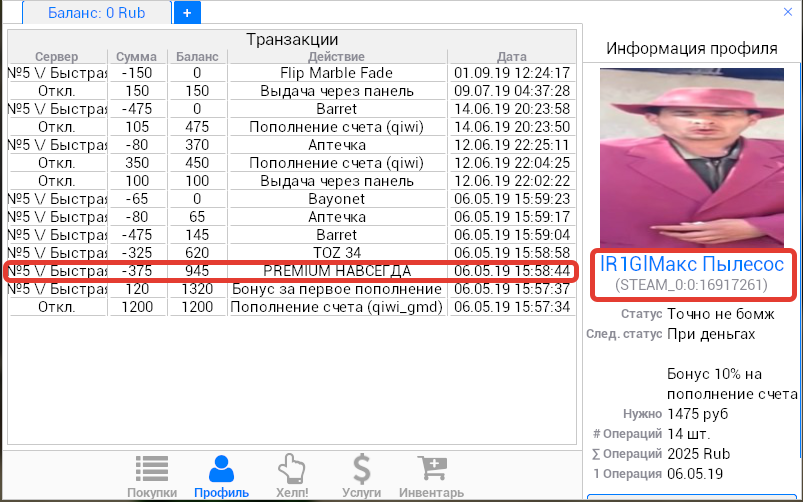Select Бонус за первое пополнение row
803x502 pixels.
[291, 289]
